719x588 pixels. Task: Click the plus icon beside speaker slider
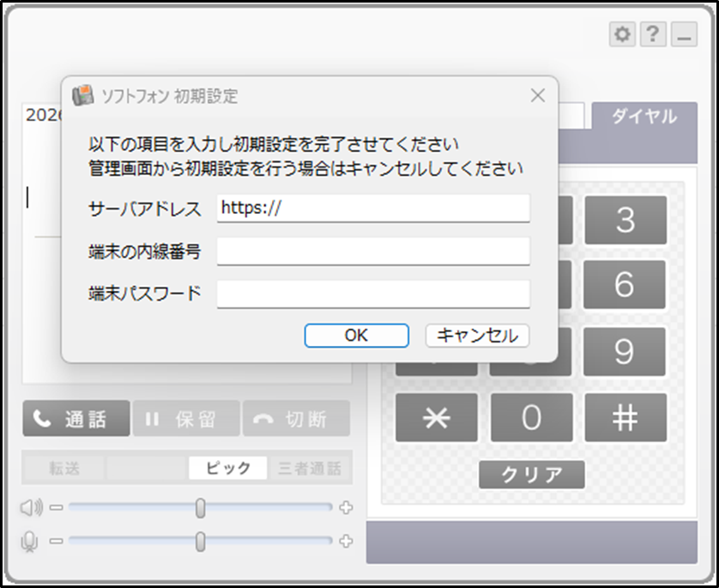click(346, 507)
